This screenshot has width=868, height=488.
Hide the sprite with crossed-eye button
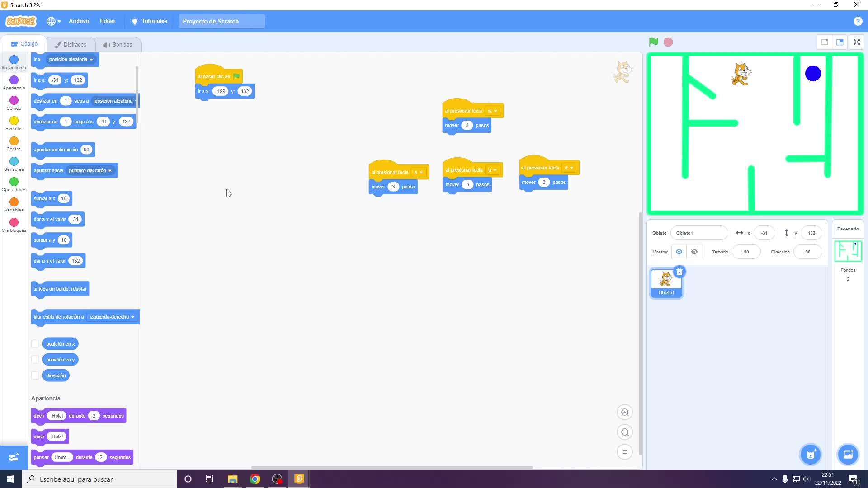[694, 252]
